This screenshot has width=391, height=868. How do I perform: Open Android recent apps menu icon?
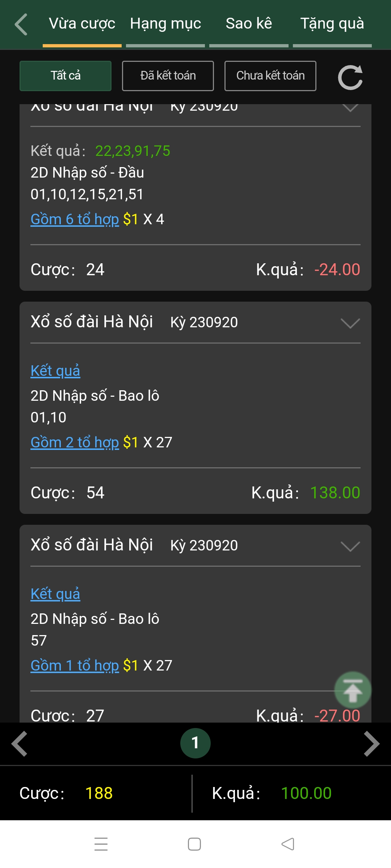click(x=101, y=844)
